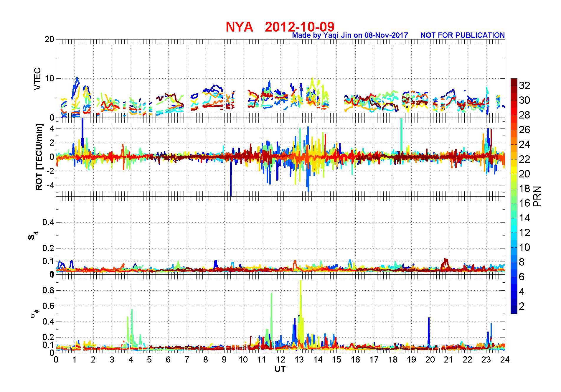The image size is (561, 392).
Task: Click the dark blue bottom of the PRN colorbar
Action: (514, 310)
